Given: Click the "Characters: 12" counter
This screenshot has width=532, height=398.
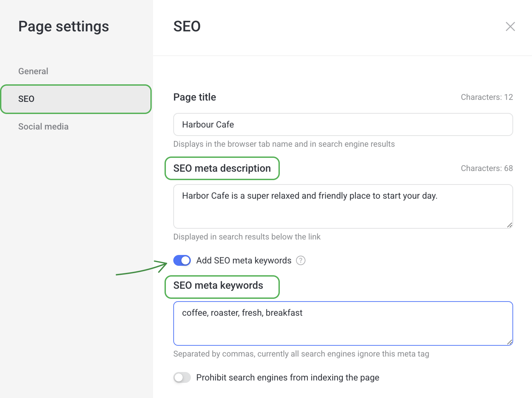Looking at the screenshot, I should click(x=486, y=97).
